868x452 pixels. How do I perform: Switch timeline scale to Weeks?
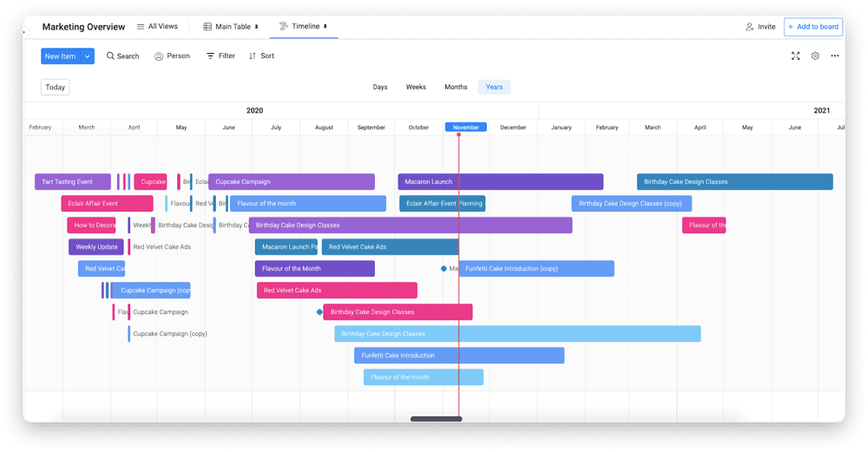tap(416, 87)
